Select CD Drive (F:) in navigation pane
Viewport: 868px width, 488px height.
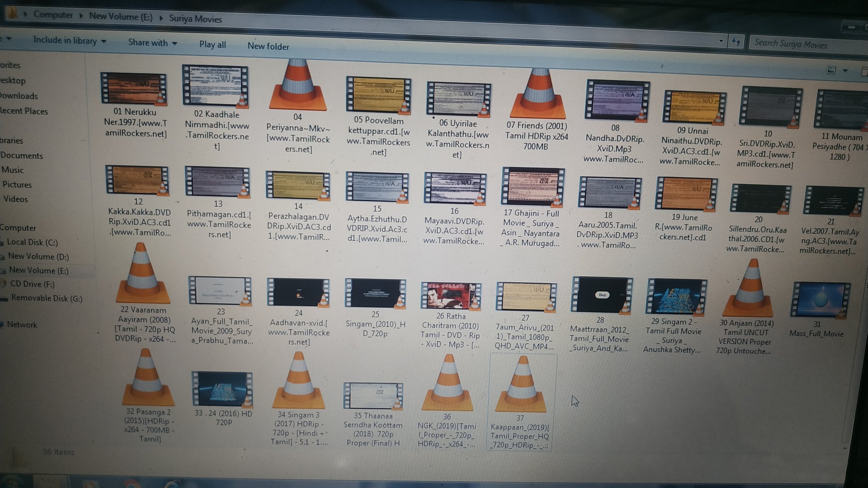pyautogui.click(x=32, y=284)
